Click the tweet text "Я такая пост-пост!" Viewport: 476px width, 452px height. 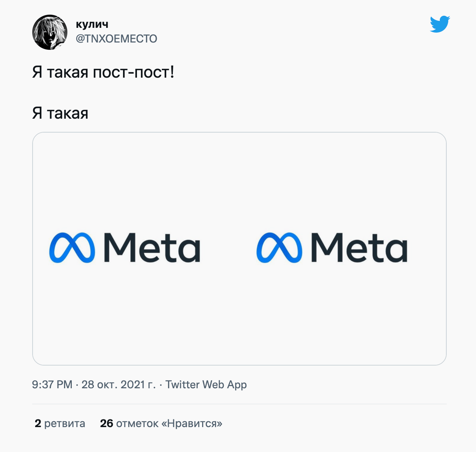tap(103, 72)
